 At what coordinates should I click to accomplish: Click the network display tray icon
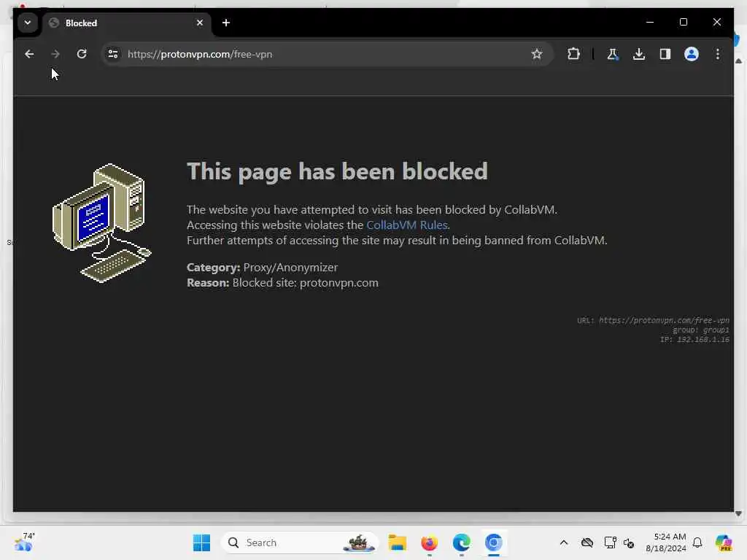click(610, 542)
